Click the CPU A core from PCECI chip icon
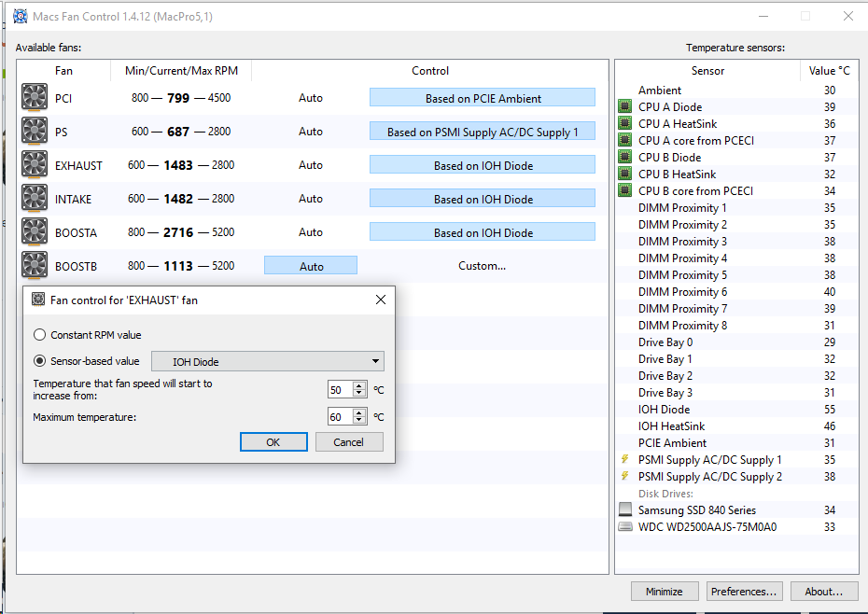The height and width of the screenshot is (614, 868). pos(625,140)
